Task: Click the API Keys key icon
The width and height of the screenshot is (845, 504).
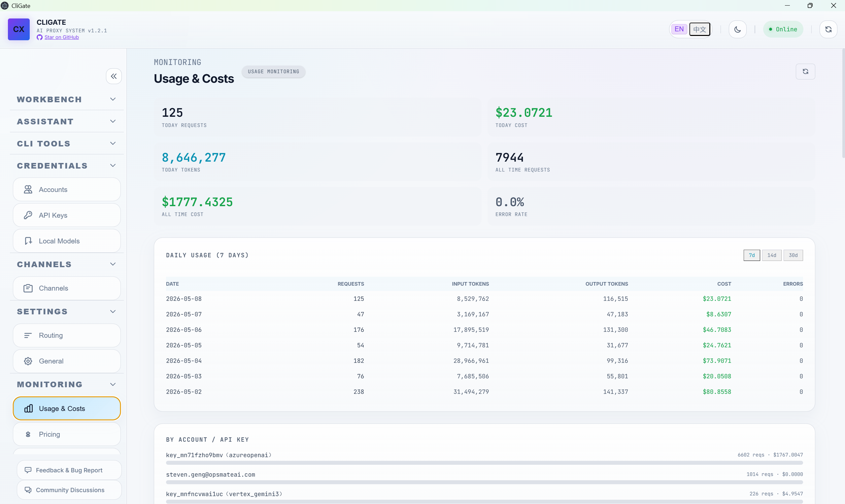Action: (x=28, y=215)
